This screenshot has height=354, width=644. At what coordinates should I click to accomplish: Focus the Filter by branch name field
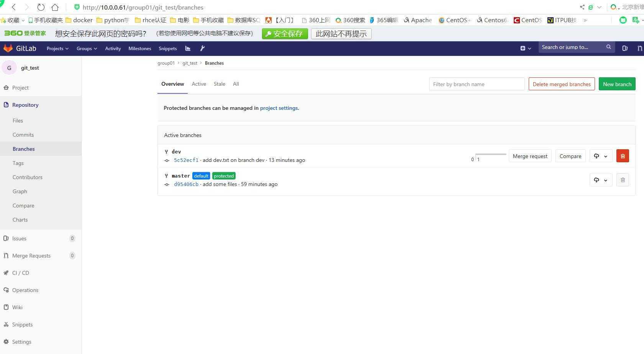point(477,84)
